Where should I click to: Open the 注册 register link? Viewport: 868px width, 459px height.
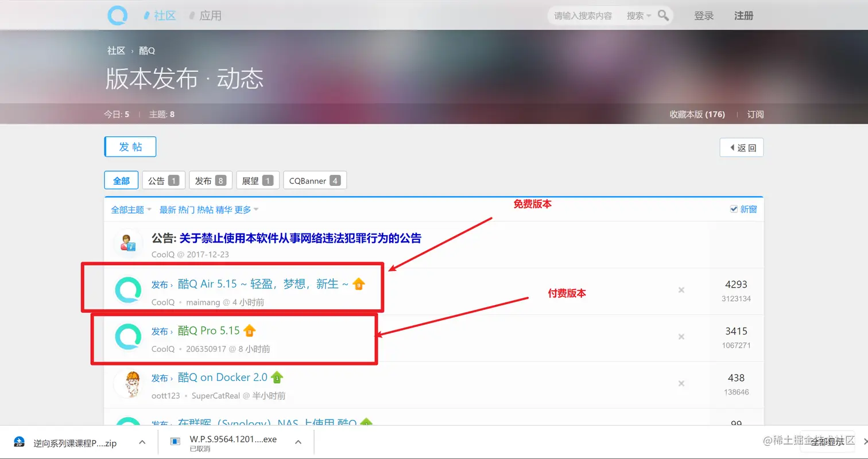pyautogui.click(x=744, y=15)
